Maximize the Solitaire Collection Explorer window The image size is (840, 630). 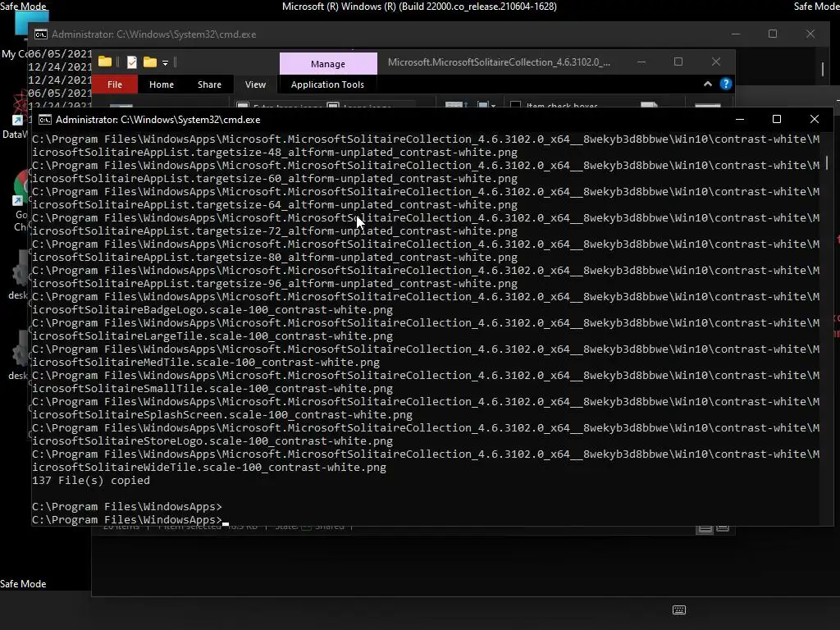678,62
